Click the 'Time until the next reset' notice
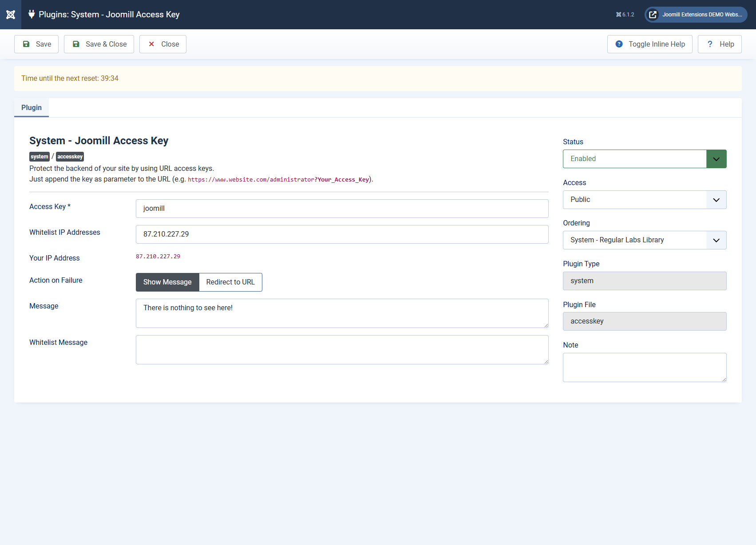The height and width of the screenshot is (545, 756). pyautogui.click(x=378, y=79)
